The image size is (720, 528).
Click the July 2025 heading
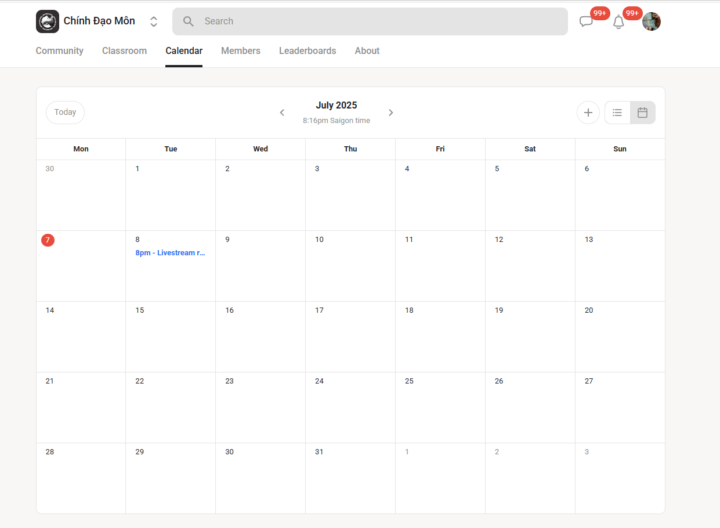pyautogui.click(x=336, y=105)
